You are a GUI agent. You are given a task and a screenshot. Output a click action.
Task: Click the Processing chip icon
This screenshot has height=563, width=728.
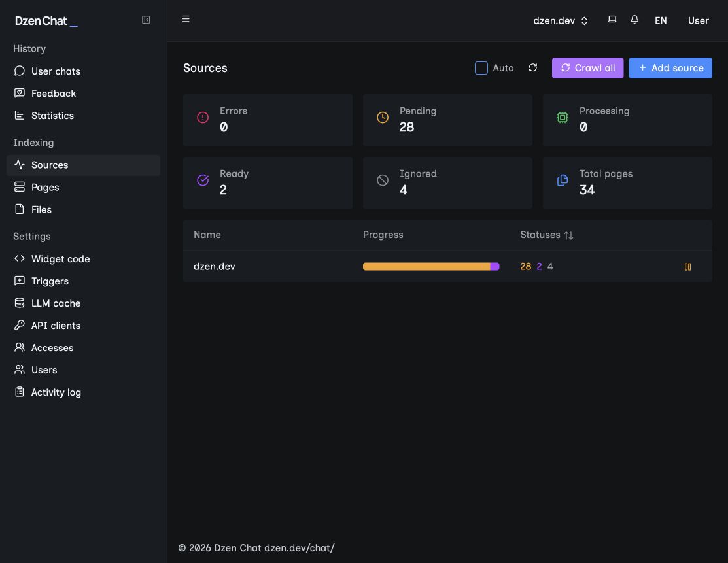563,118
